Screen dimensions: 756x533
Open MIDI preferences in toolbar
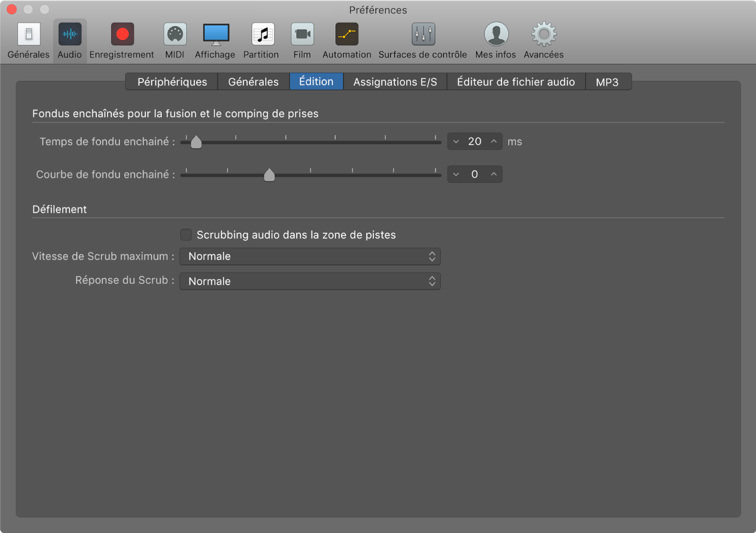[175, 35]
